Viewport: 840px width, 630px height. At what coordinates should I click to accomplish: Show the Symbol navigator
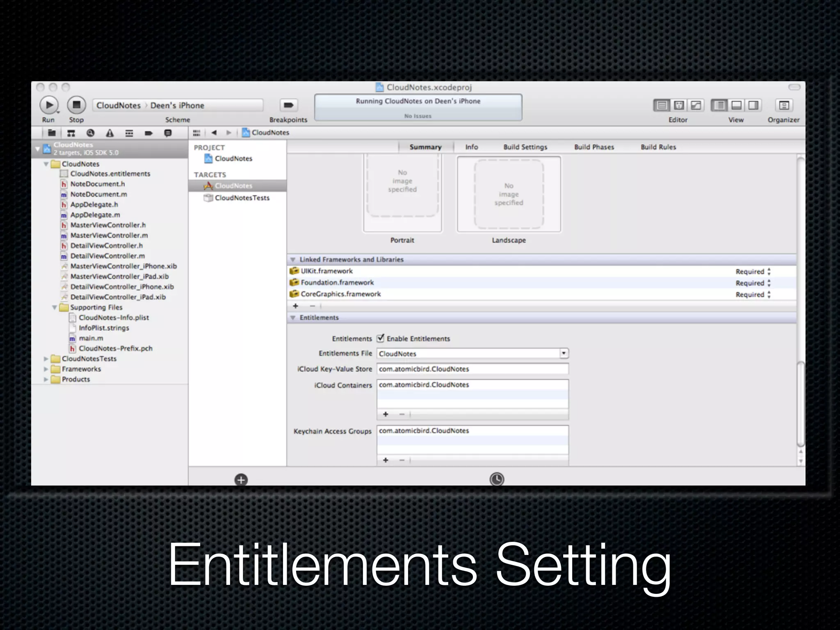pos(71,133)
